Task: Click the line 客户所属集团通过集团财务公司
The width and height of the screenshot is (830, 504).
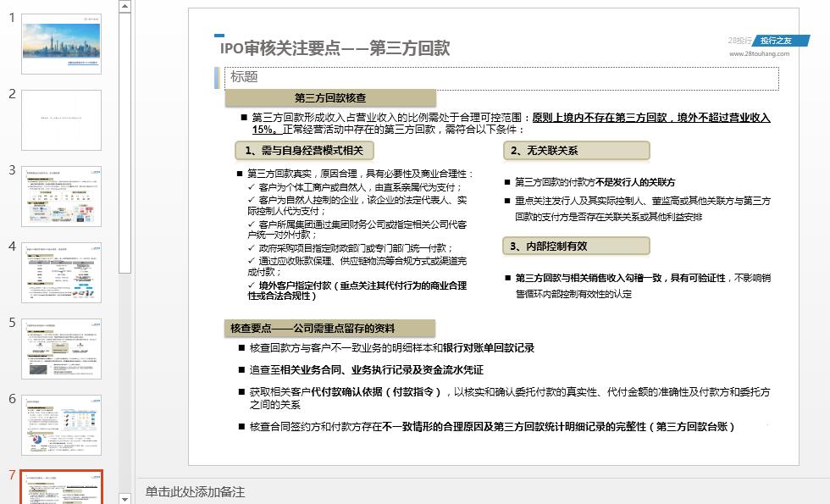Action: 357,230
